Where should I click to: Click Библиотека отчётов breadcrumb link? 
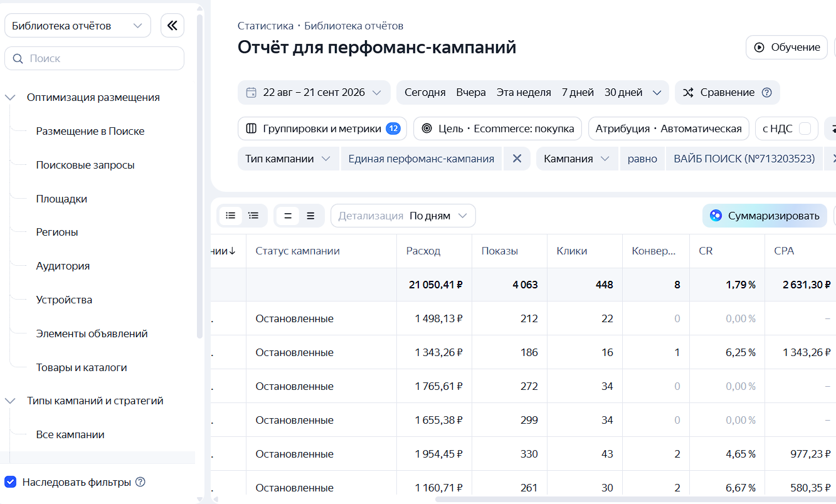(x=354, y=26)
